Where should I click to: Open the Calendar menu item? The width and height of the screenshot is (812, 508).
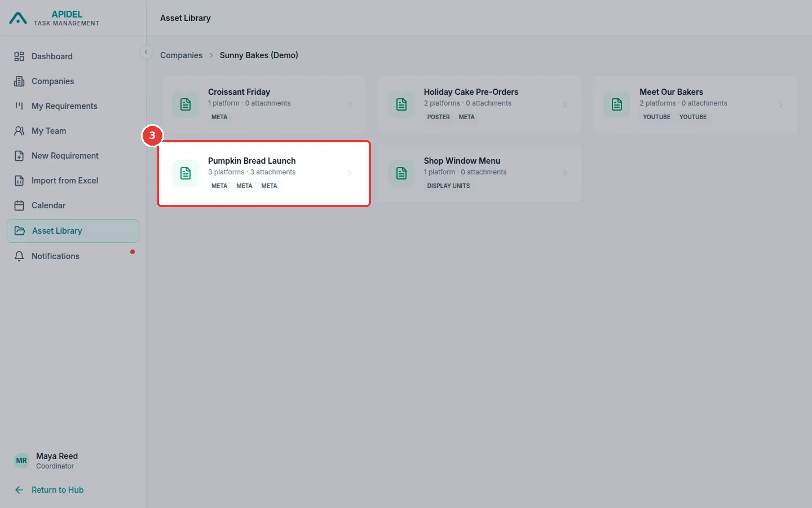(73, 205)
